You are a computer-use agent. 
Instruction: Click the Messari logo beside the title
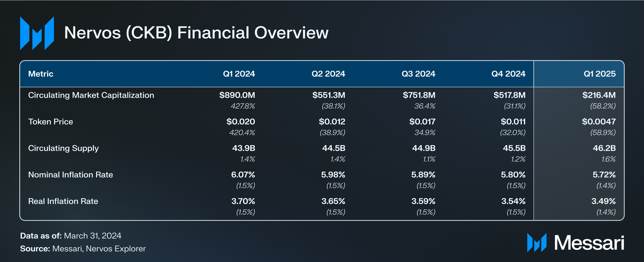coord(37,33)
